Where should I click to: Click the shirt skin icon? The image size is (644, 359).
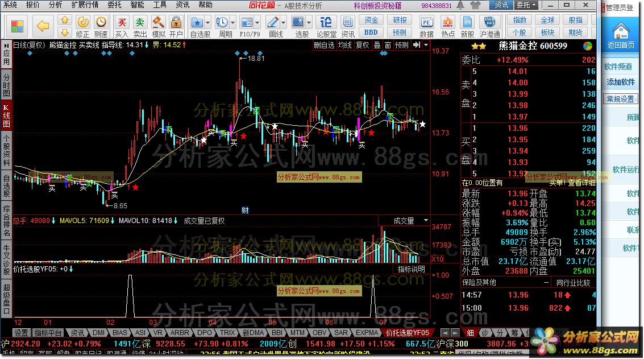pos(475,5)
